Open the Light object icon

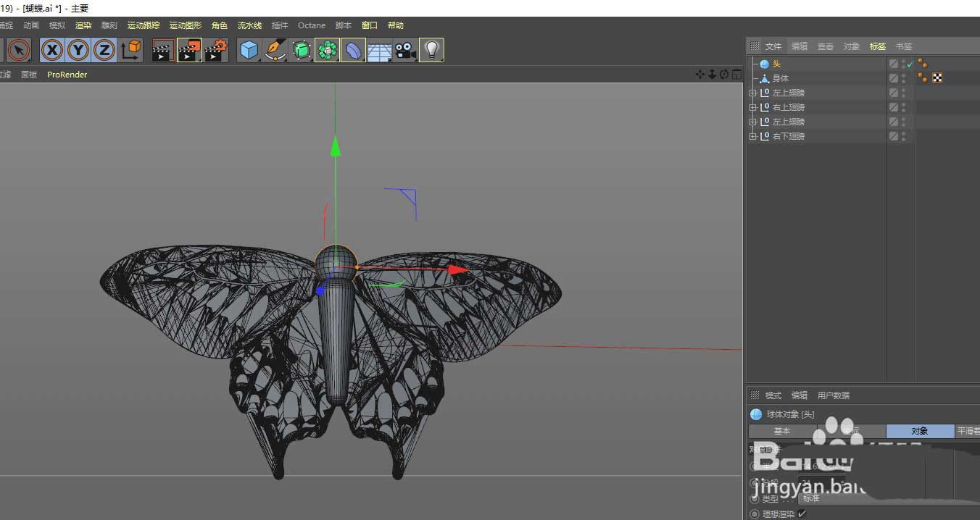pos(431,50)
